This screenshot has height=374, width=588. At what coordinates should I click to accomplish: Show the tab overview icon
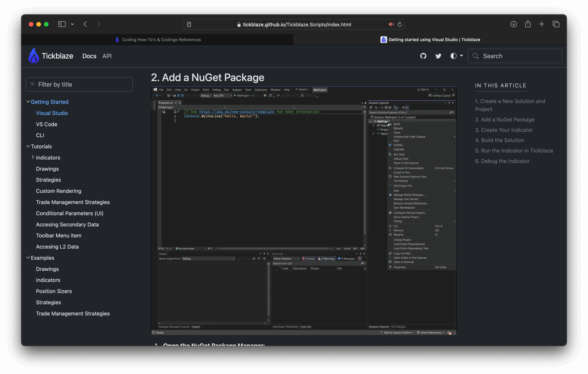click(x=556, y=24)
